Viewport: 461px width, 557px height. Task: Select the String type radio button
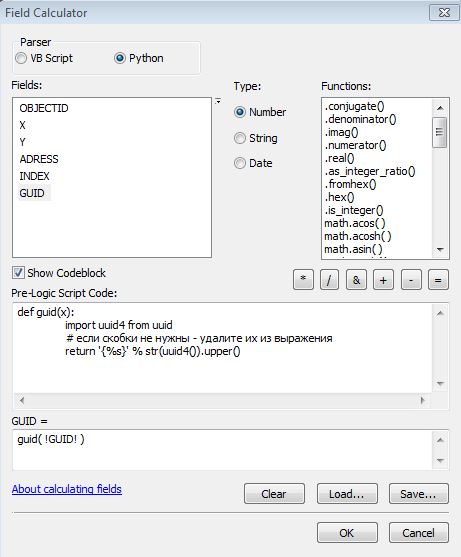tap(240, 138)
